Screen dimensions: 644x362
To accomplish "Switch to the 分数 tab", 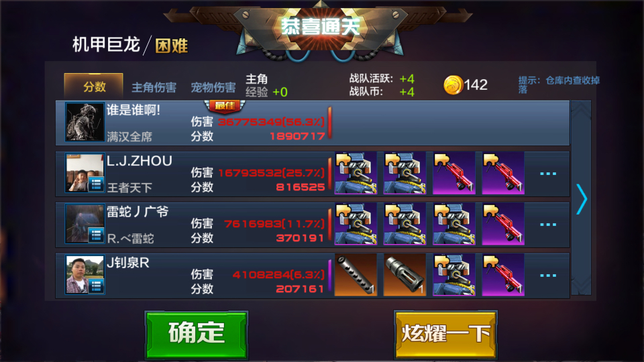I will tap(94, 86).
